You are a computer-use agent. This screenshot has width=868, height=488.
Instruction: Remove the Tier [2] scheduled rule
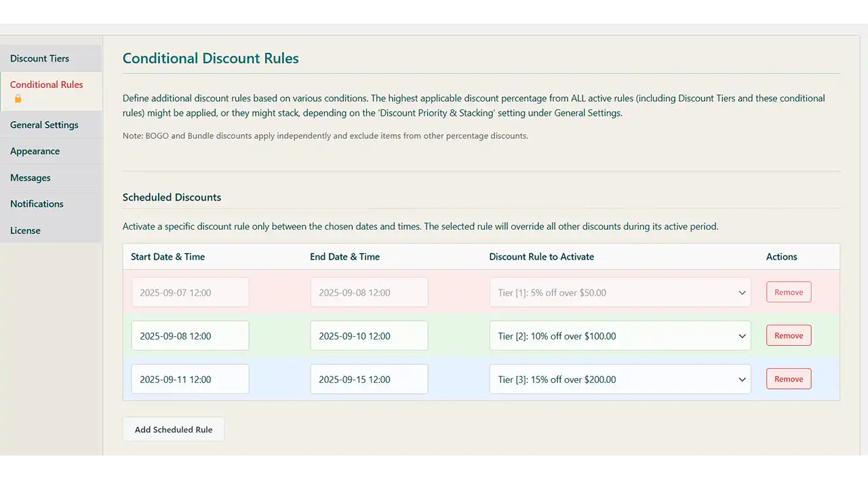pyautogui.click(x=788, y=335)
